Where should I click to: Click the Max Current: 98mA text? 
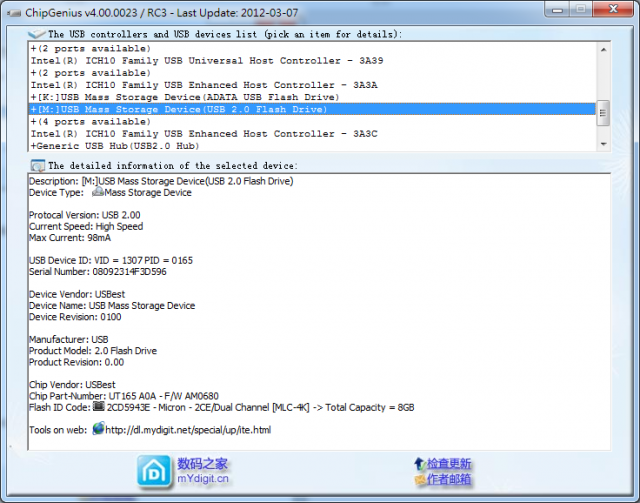pyautogui.click(x=70, y=238)
